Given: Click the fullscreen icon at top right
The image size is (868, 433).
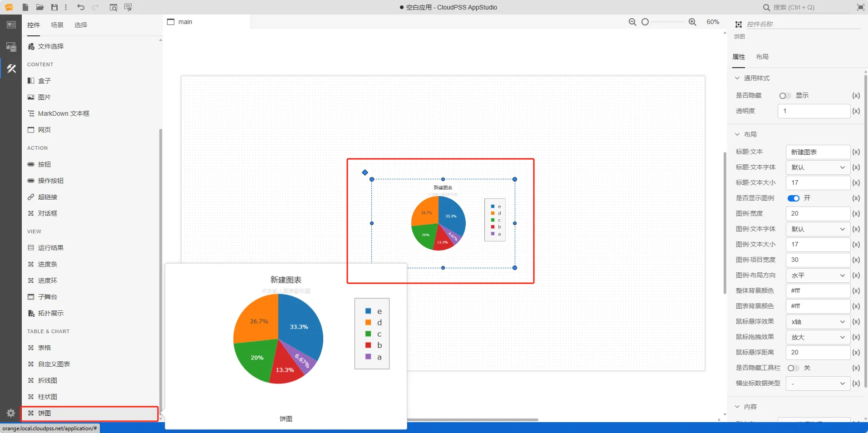Looking at the screenshot, I should 860,7.
